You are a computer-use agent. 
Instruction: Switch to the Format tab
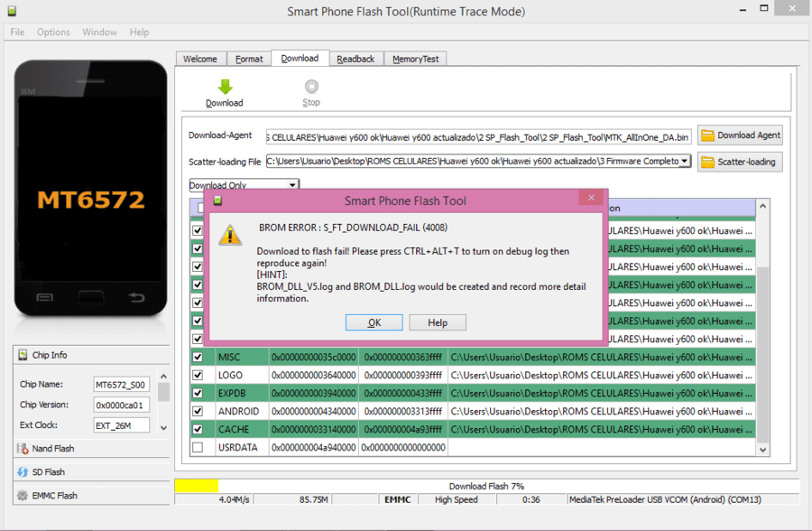249,59
